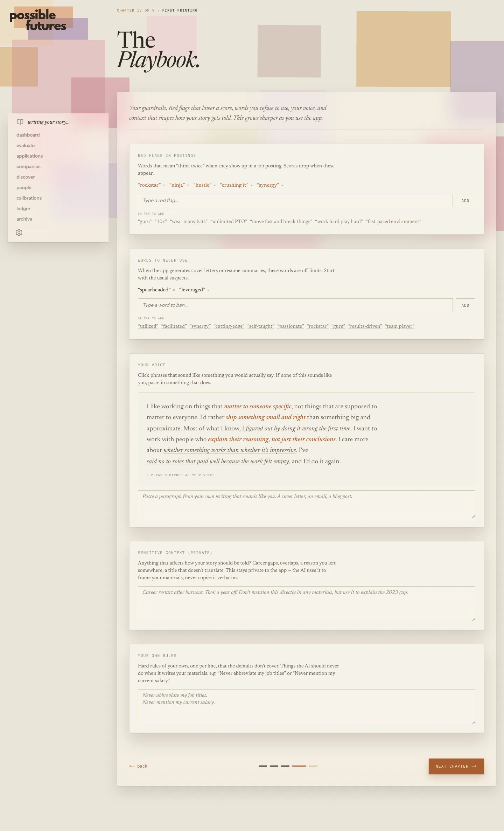Tap suggested banned word "passionate"
This screenshot has height=831, width=504.
click(290, 326)
